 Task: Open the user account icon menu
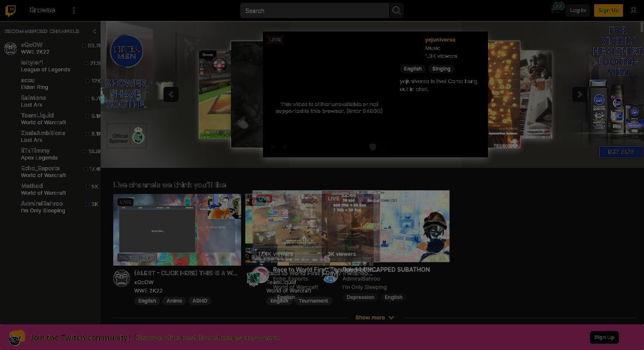click(634, 10)
